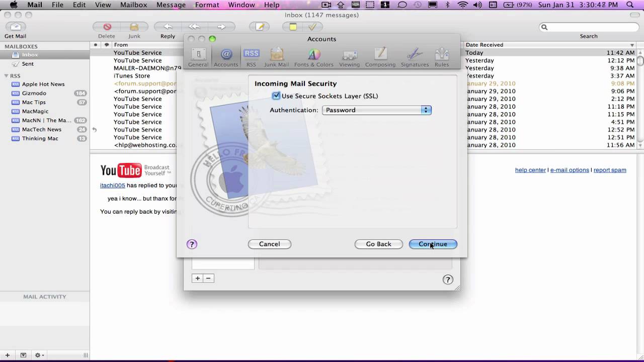This screenshot has width=644, height=362.
Task: Select the MacTech News feed
Action: 45,130
